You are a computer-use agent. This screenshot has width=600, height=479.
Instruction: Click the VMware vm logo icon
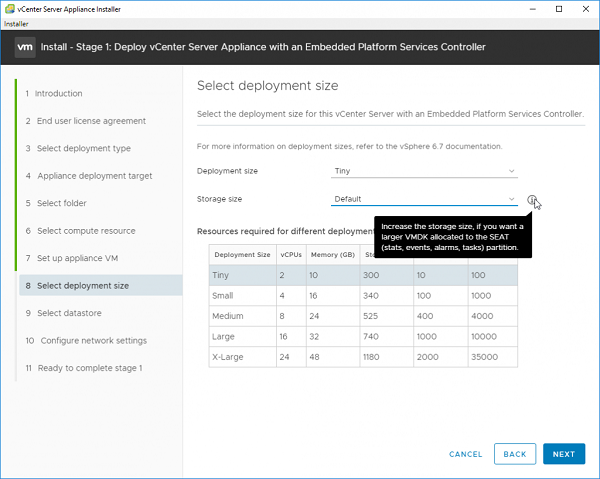pyautogui.click(x=25, y=47)
